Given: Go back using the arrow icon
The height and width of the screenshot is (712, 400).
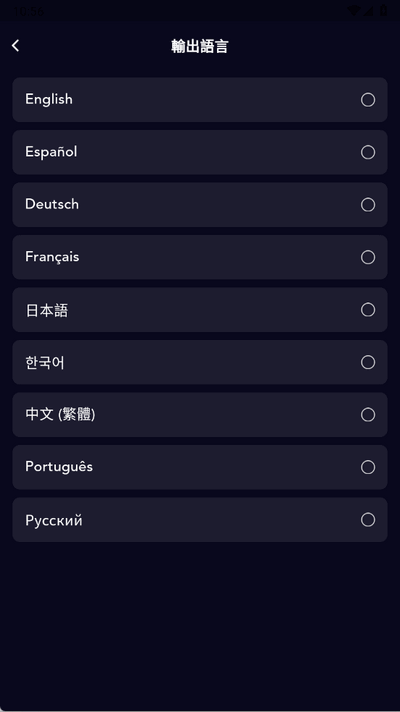Looking at the screenshot, I should coord(15,45).
